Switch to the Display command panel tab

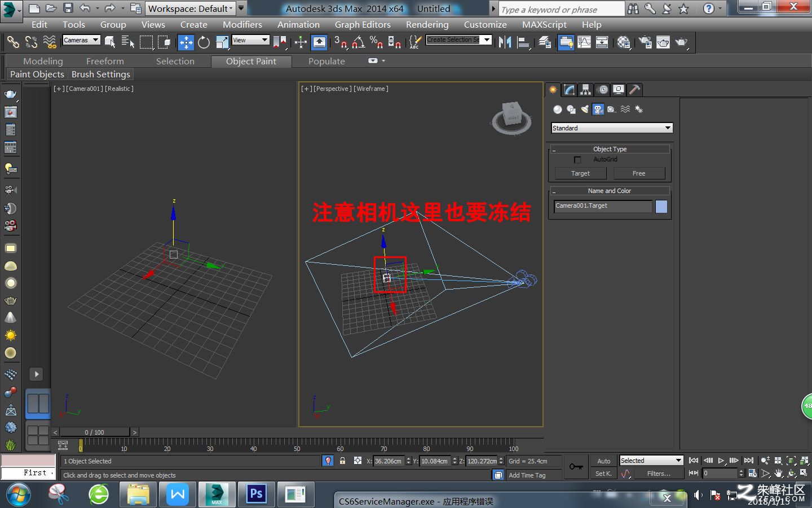coord(619,90)
